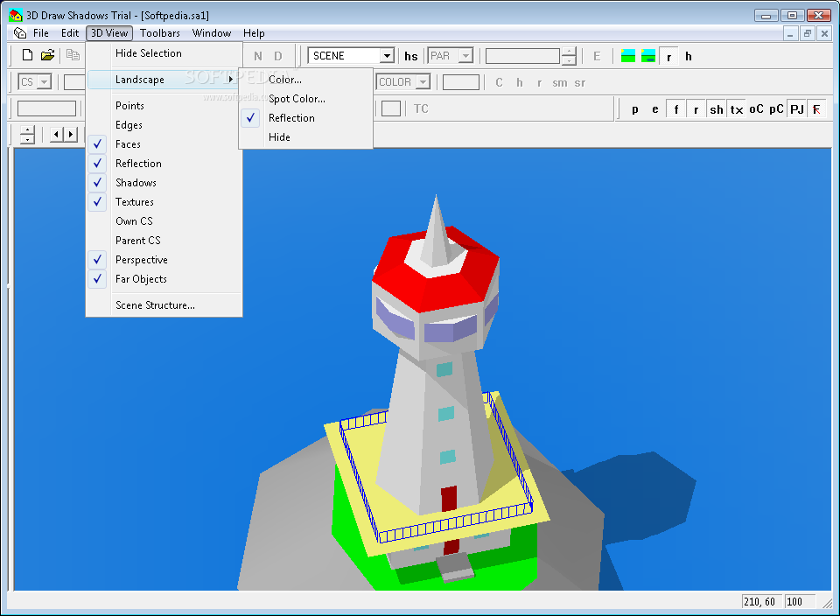Click the color swatch box beside TC
Screen dimensions: 840x616
click(391, 108)
